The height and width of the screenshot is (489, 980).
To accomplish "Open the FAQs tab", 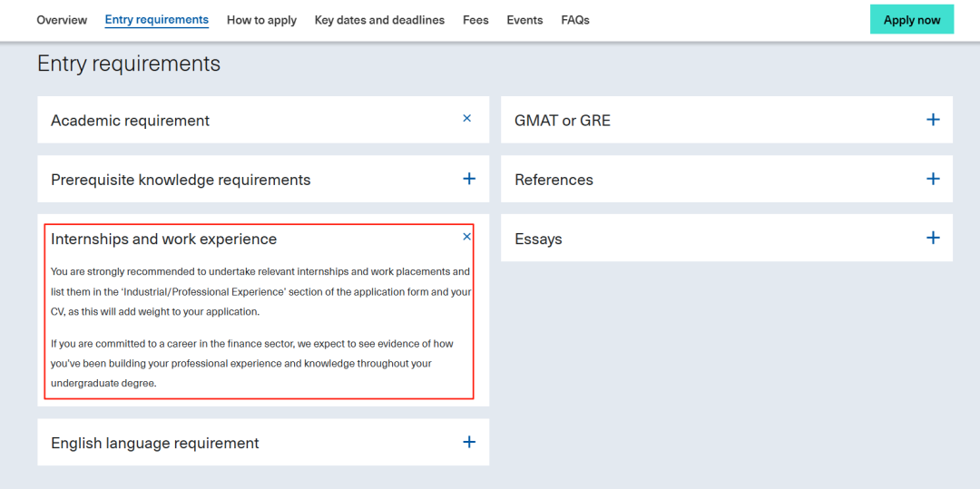I will 575,20.
